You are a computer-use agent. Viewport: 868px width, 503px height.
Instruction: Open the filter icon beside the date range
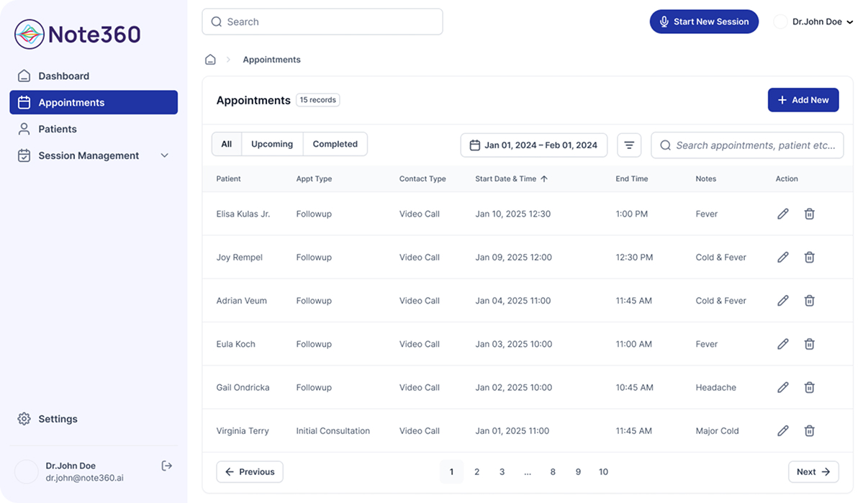click(x=629, y=145)
